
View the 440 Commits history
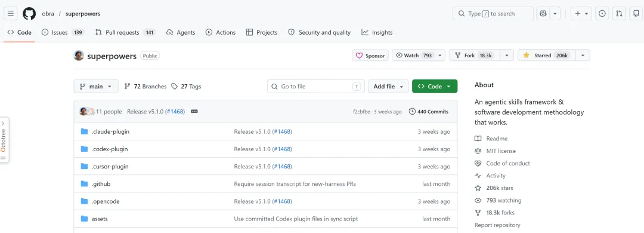(x=429, y=112)
